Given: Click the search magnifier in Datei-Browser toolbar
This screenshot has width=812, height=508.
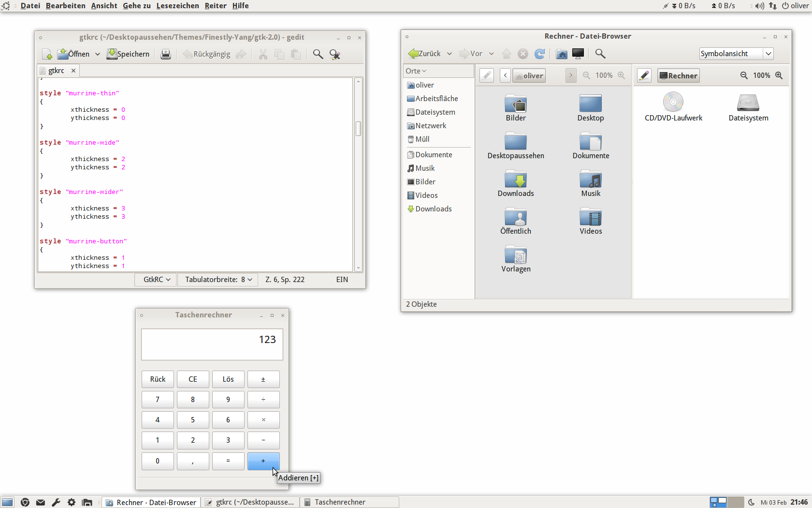Looking at the screenshot, I should pyautogui.click(x=600, y=54).
